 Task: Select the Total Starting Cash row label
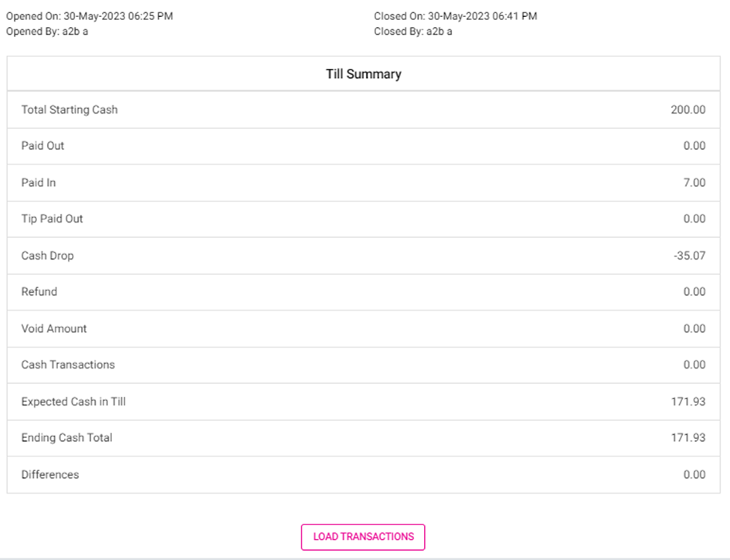click(x=70, y=110)
